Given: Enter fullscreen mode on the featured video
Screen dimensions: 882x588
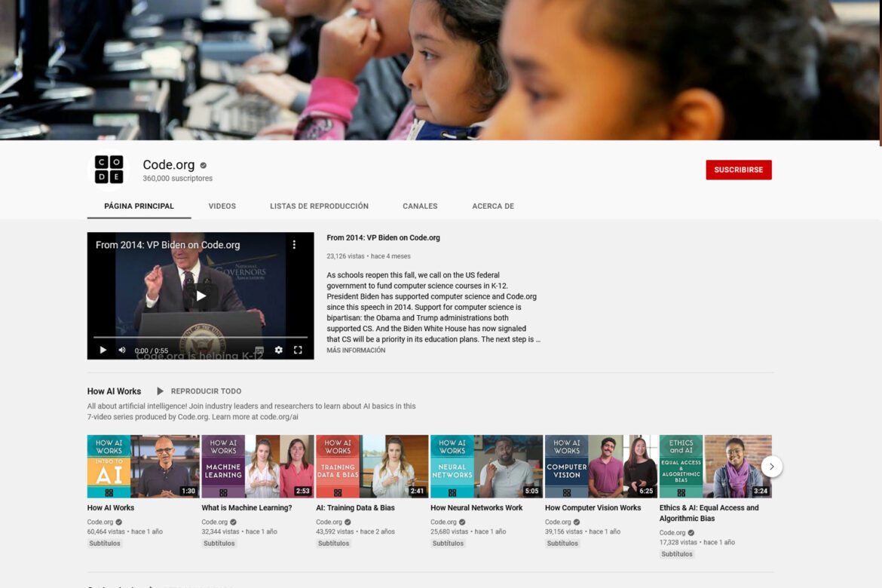Looking at the screenshot, I should [298, 350].
